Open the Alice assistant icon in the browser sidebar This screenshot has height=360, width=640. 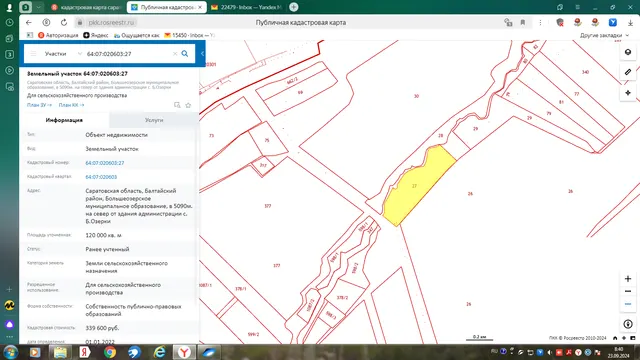(x=9, y=324)
